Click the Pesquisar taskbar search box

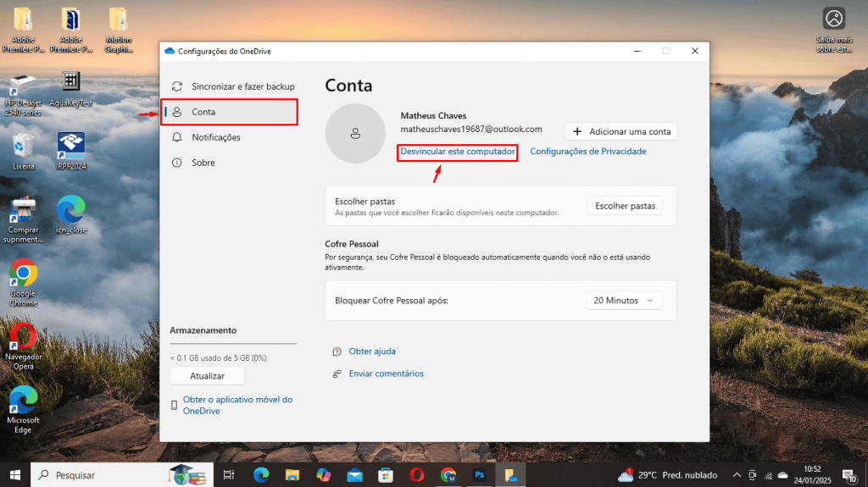[122, 475]
